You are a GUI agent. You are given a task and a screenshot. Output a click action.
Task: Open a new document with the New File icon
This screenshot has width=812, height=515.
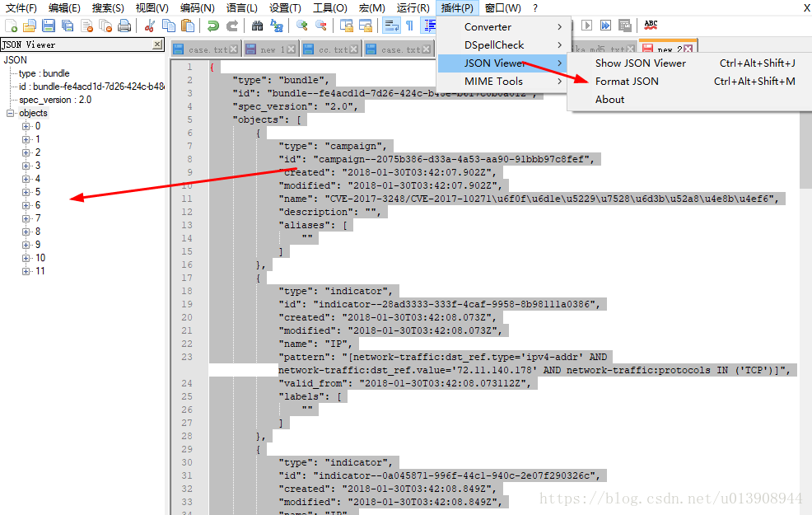10,26
